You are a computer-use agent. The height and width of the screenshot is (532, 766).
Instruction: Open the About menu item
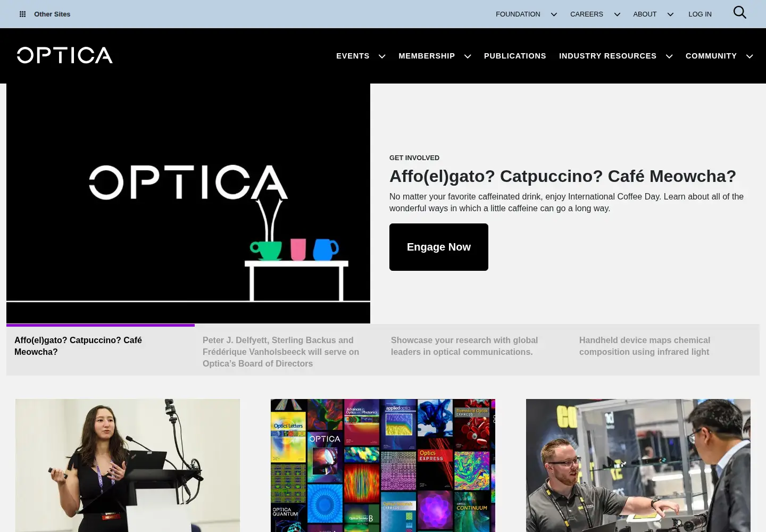pos(645,14)
